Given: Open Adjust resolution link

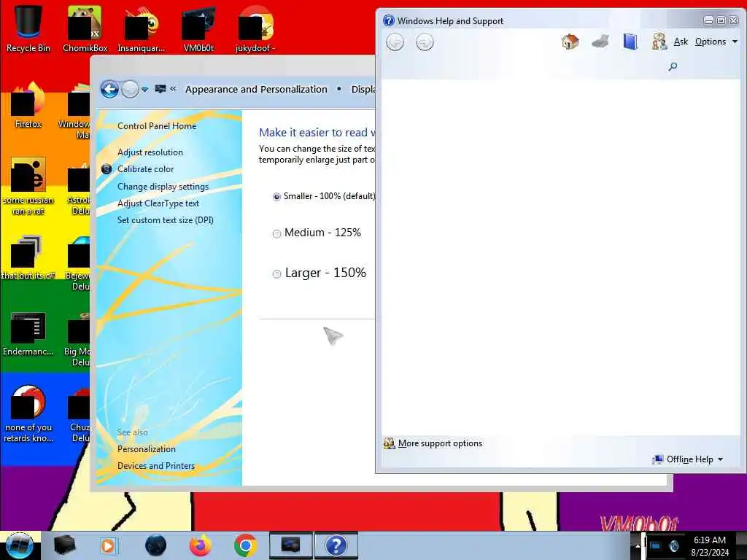Looking at the screenshot, I should [x=150, y=152].
